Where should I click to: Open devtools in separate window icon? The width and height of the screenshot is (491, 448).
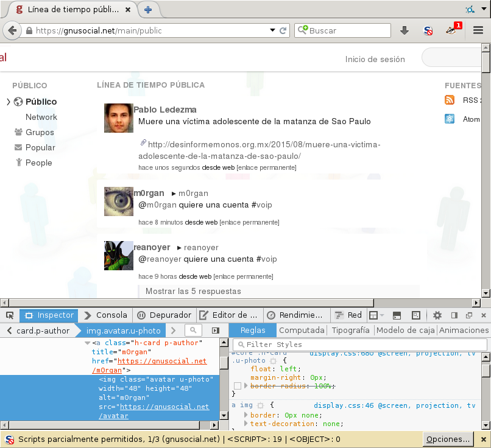click(469, 315)
